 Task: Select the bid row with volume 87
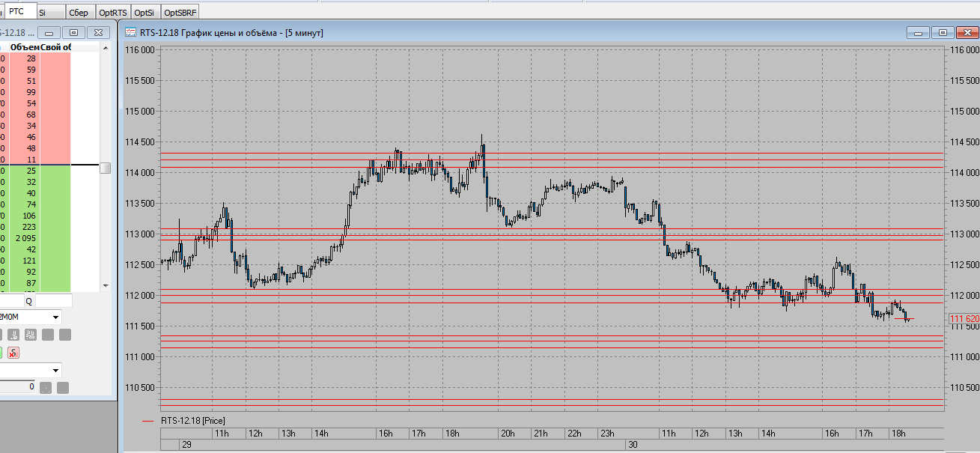35,283
